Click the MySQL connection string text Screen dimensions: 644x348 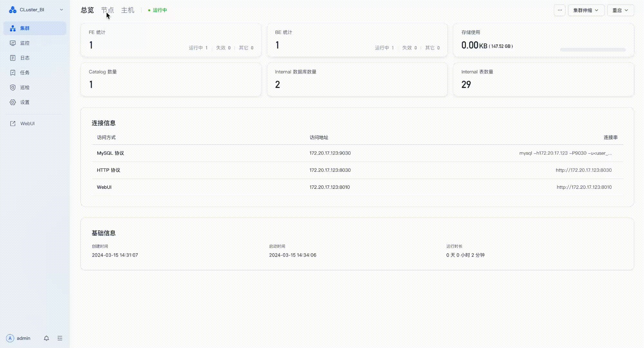[565, 153]
